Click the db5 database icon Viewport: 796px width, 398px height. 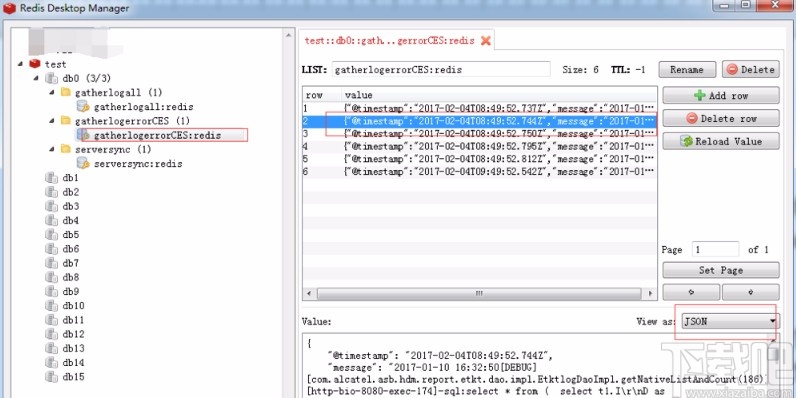tap(51, 235)
